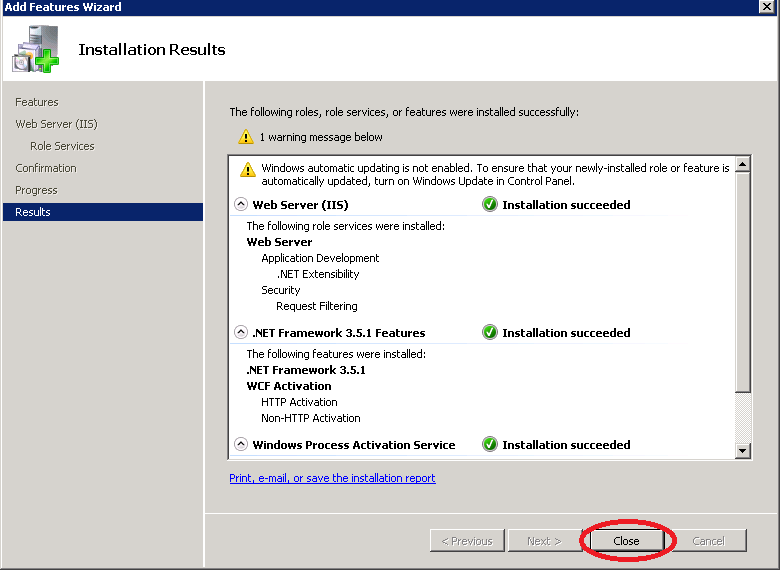Click the Previous button
Viewport: 780px width, 570px height.
(x=467, y=541)
